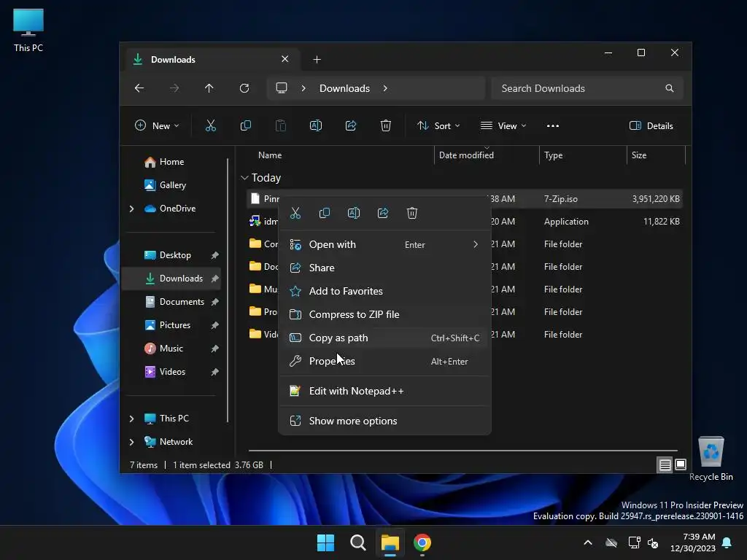Expand the Network tree node
The height and width of the screenshot is (560, 747).
[132, 442]
